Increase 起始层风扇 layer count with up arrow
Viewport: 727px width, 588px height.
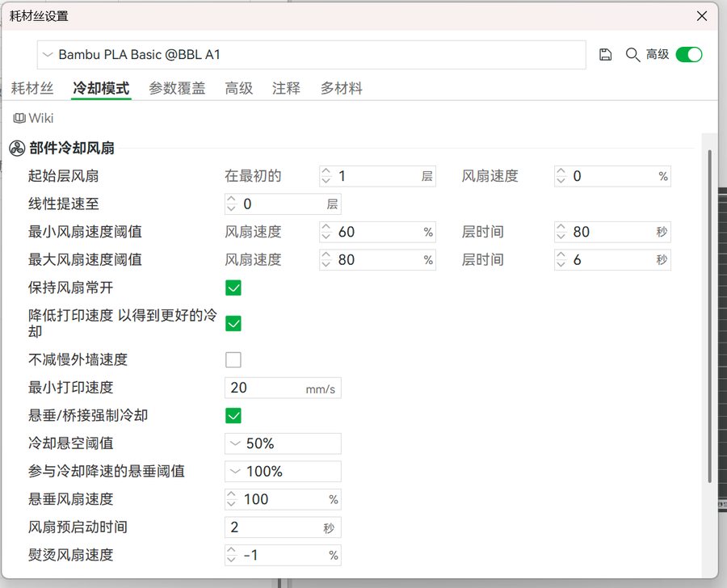[326, 171]
